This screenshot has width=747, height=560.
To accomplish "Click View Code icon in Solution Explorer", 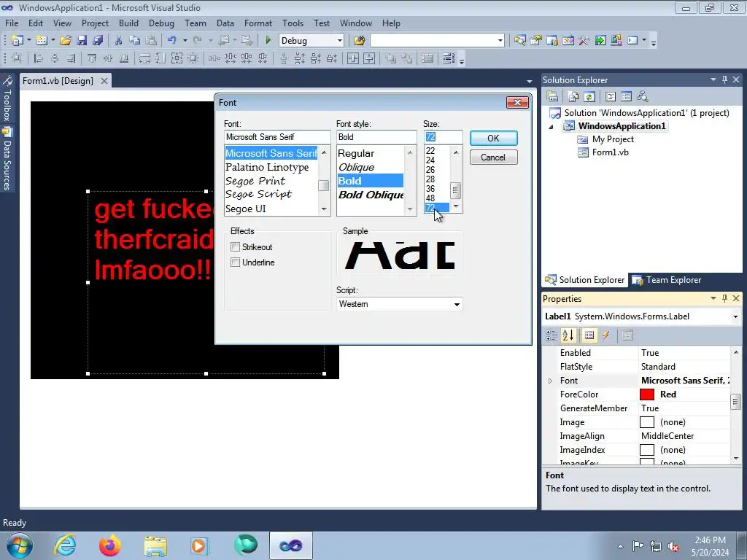I will 611,97.
